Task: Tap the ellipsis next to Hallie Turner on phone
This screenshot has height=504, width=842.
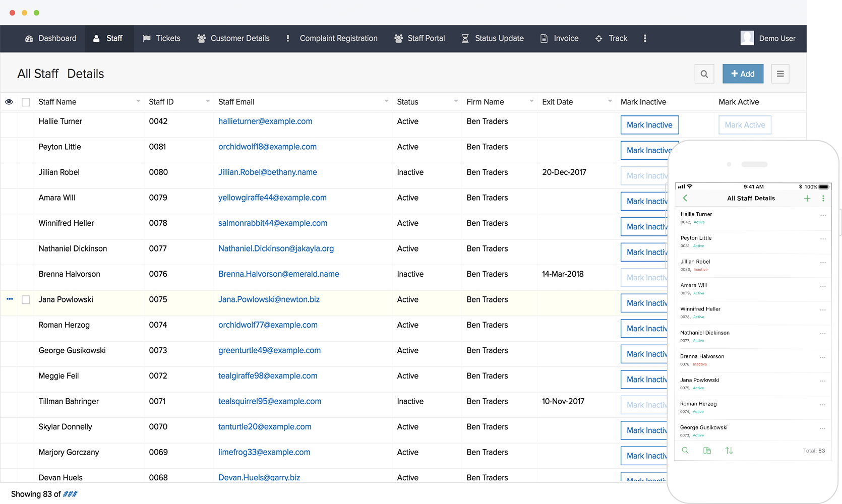Action: (823, 215)
